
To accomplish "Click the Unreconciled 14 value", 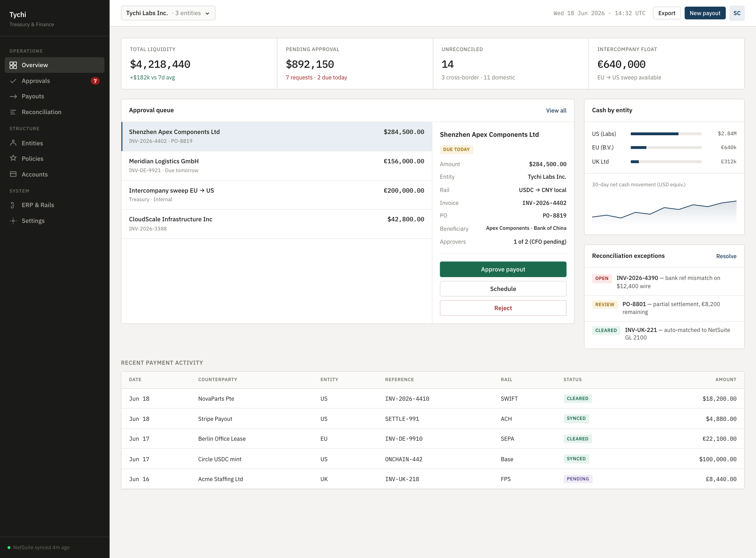I will [448, 64].
